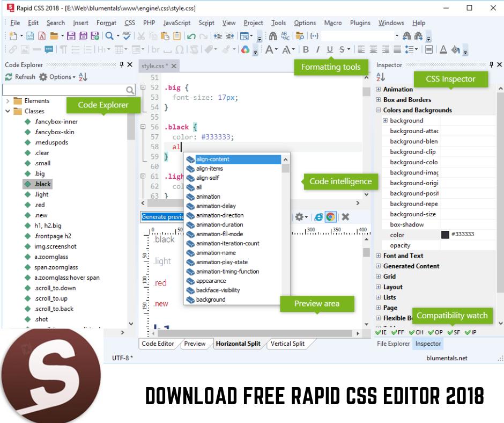Click the Paste clipboard icon
The width and height of the screenshot is (504, 423).
coord(165,36)
